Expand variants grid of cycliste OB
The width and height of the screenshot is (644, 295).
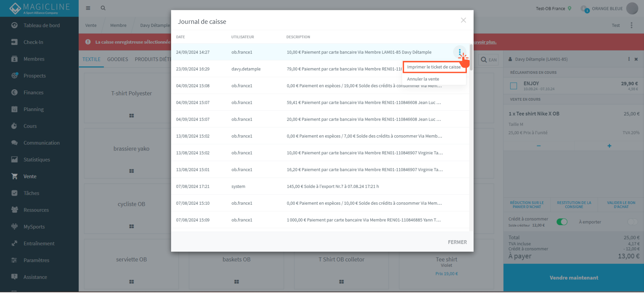point(132,227)
